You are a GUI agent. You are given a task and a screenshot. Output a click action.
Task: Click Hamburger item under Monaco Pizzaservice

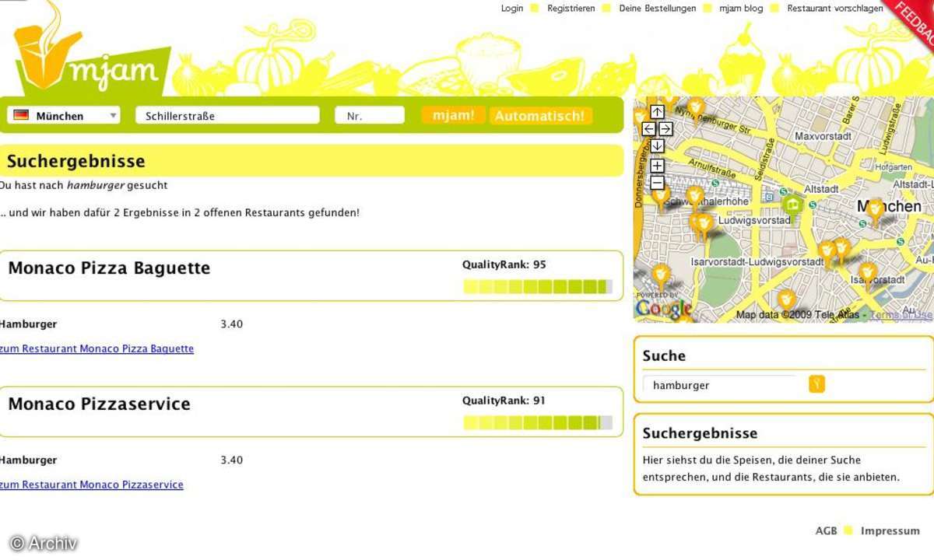[x=28, y=460]
